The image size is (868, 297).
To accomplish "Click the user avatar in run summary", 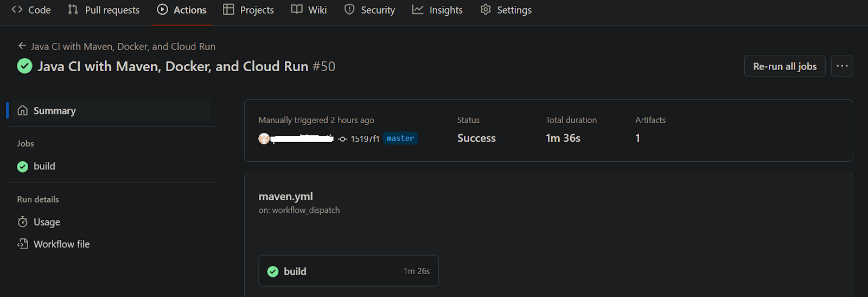I will click(x=264, y=138).
